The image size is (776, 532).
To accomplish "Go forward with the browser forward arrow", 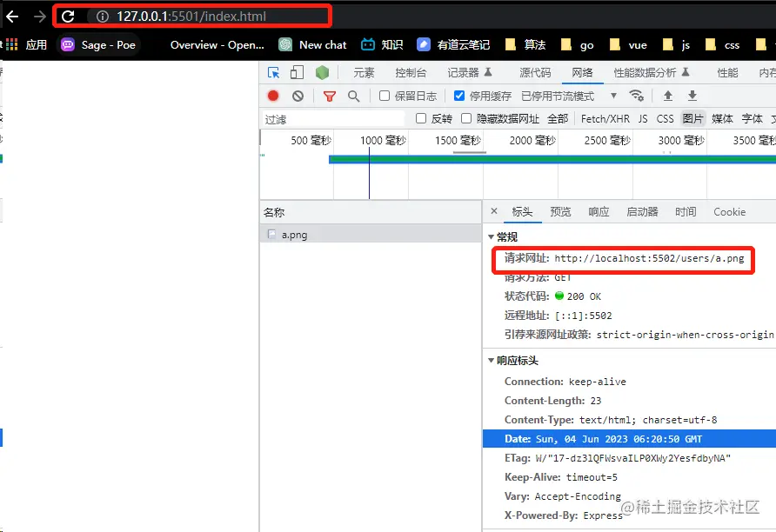I will pos(40,17).
